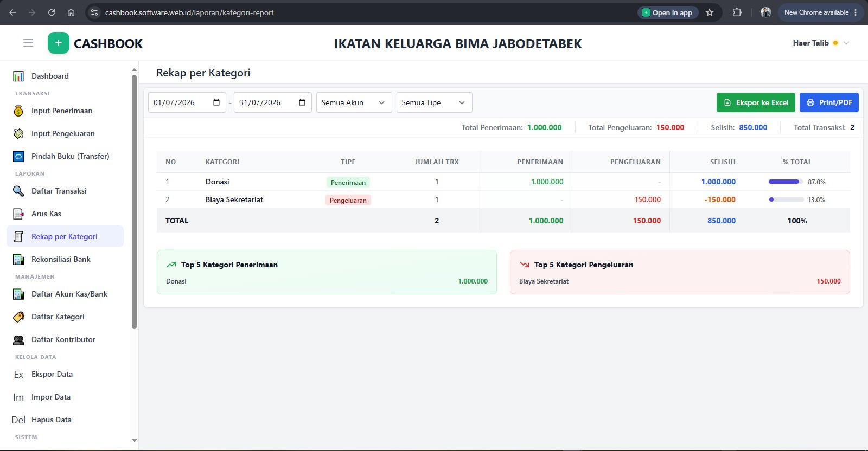Click the red Pengeluaran type badge
868x451 pixels.
coord(348,201)
